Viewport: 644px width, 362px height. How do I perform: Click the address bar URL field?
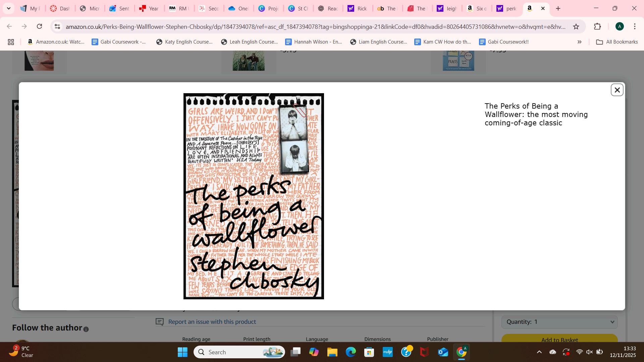pyautogui.click(x=315, y=26)
